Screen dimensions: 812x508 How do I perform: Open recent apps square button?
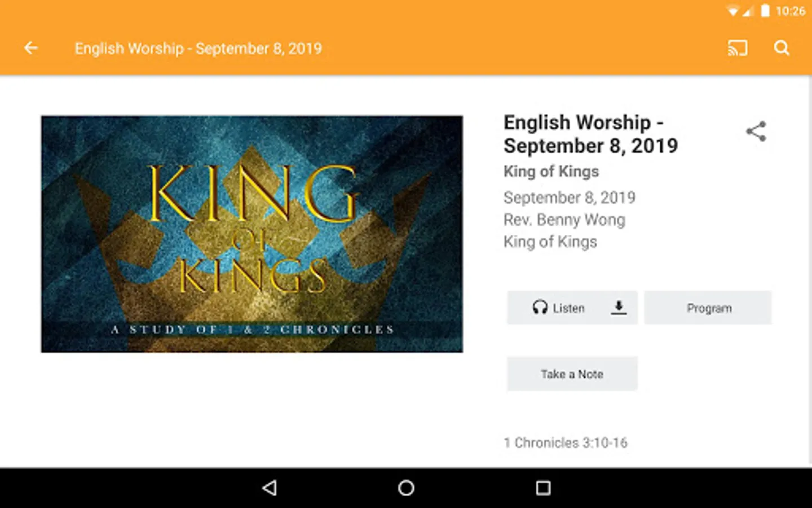click(x=543, y=488)
